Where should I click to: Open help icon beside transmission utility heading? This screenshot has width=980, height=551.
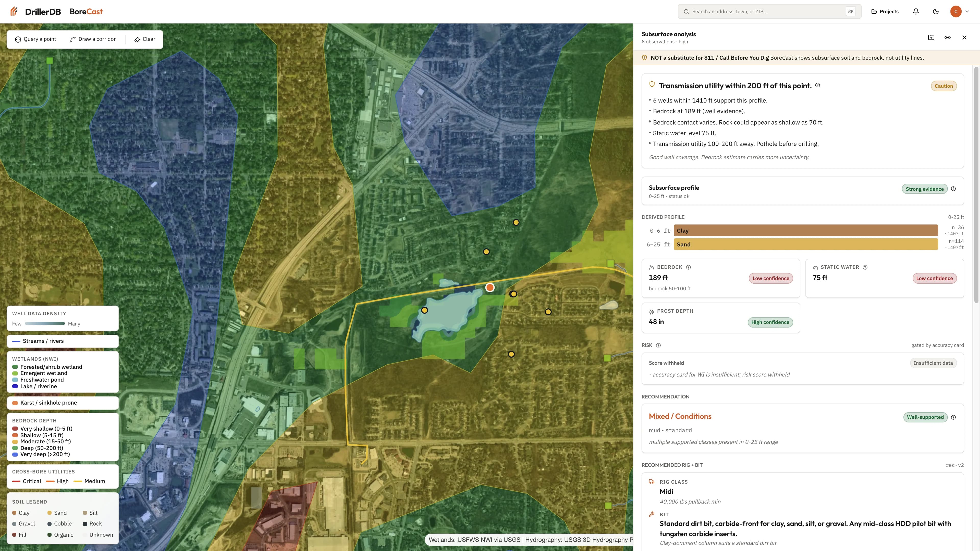tap(817, 85)
